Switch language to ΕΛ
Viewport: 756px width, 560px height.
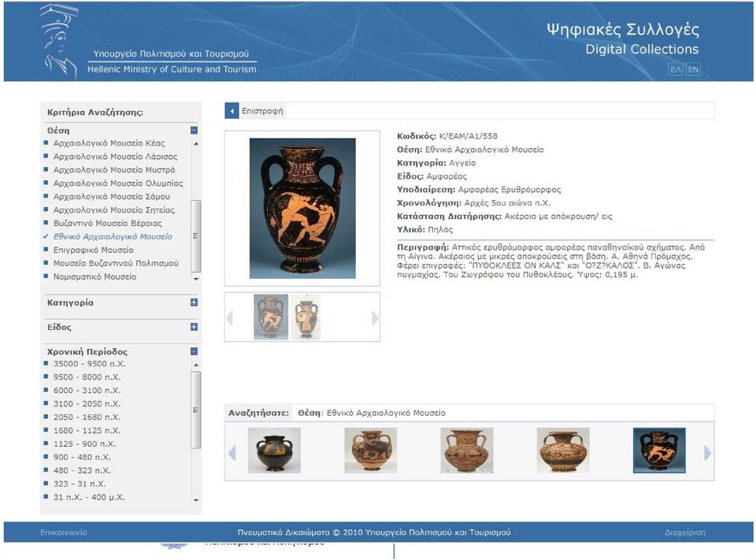[x=676, y=69]
